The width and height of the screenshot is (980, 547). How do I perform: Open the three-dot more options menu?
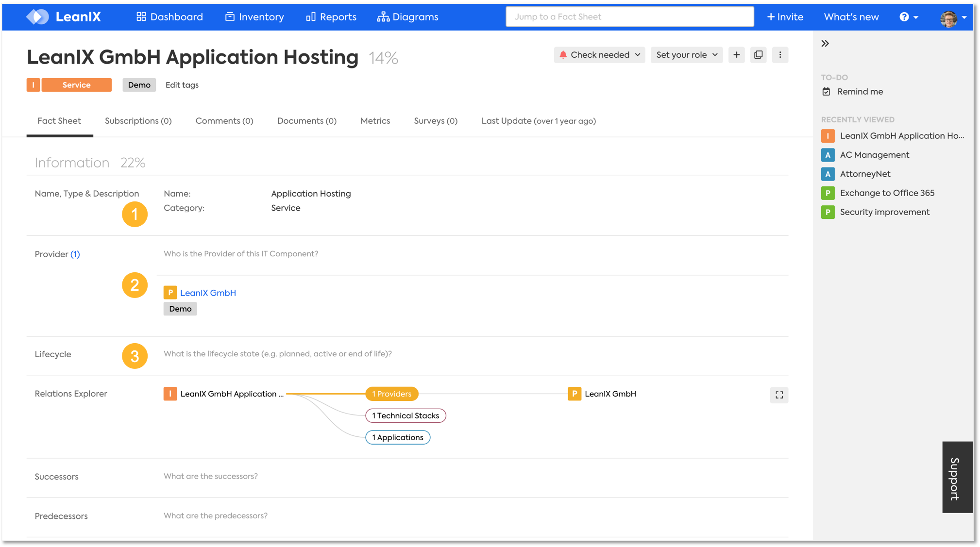[x=780, y=55]
